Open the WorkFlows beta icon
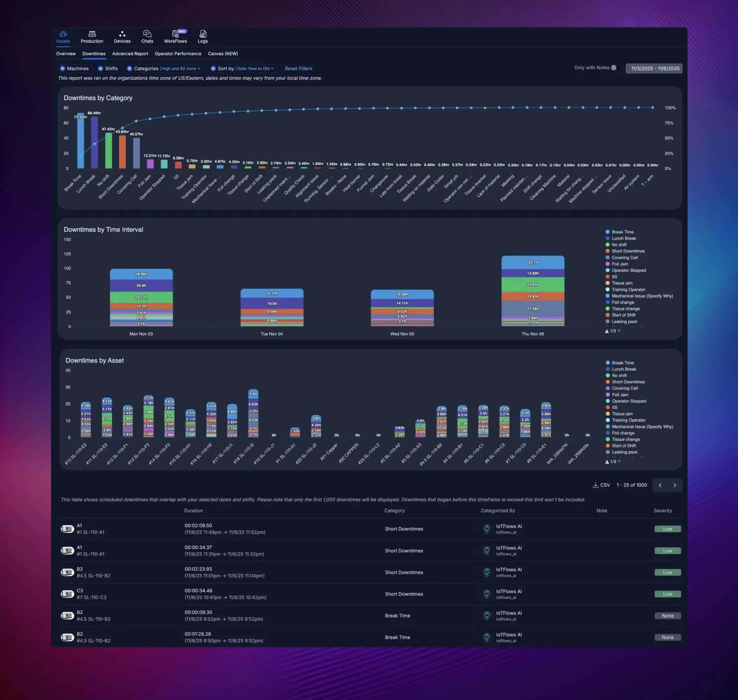This screenshot has width=738, height=700. pos(175,34)
